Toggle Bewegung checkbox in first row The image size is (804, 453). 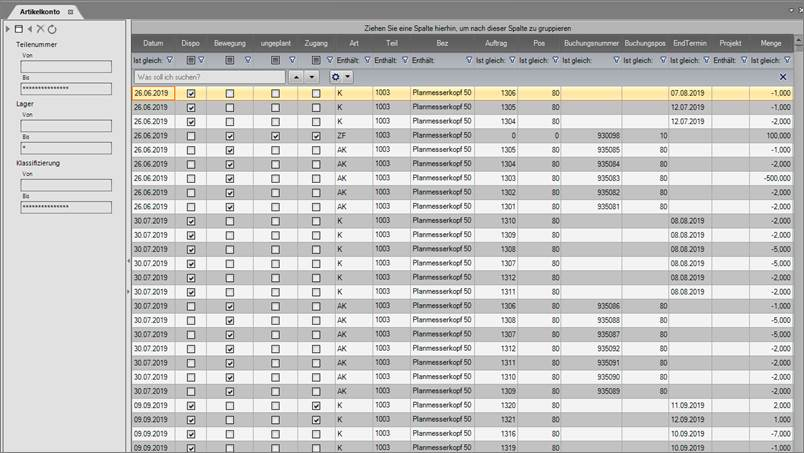[231, 93]
